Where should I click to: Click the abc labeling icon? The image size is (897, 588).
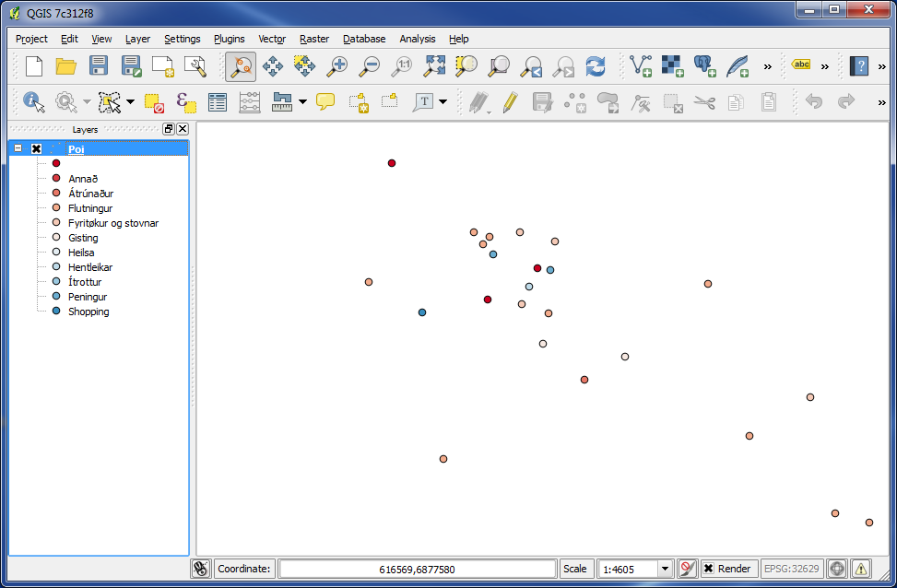click(801, 65)
